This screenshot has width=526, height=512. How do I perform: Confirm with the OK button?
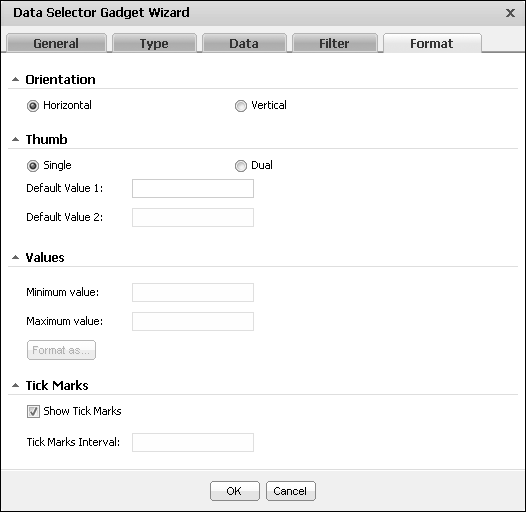click(x=235, y=491)
